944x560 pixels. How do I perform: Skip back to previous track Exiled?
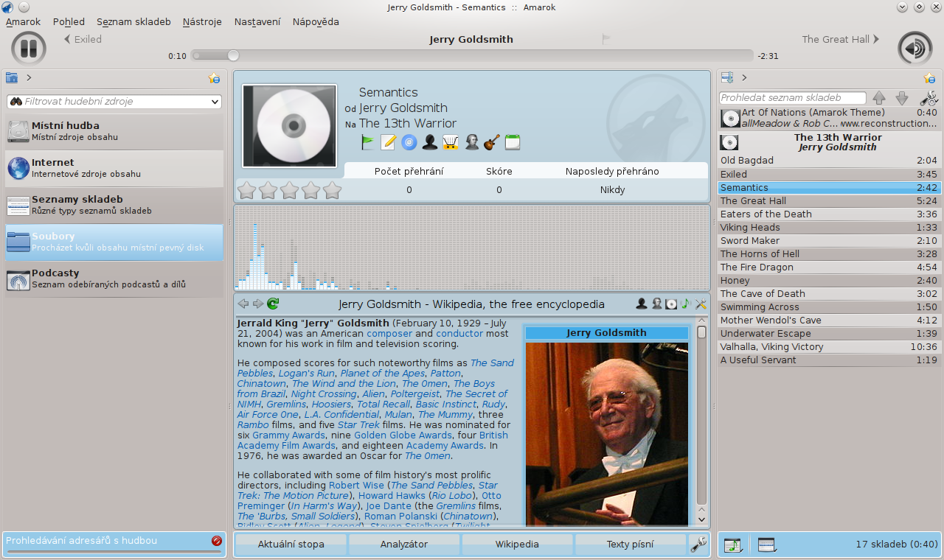point(82,39)
